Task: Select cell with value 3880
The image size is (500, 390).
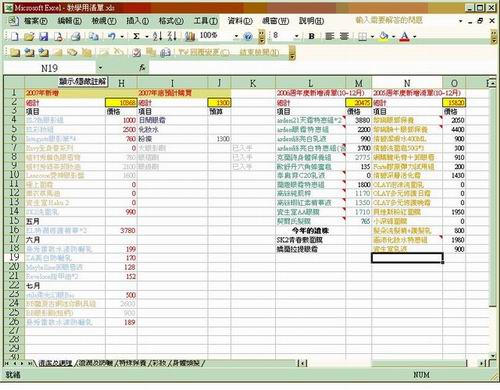Action: (x=359, y=120)
